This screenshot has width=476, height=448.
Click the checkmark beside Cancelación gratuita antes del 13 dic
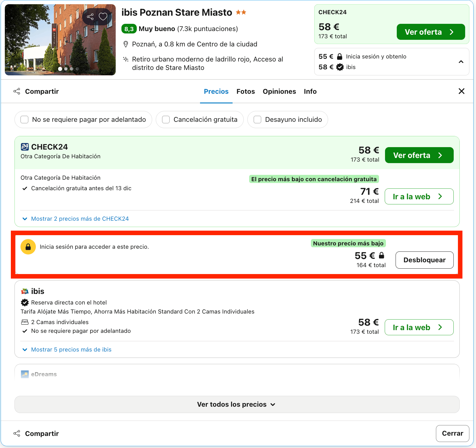[25, 188]
